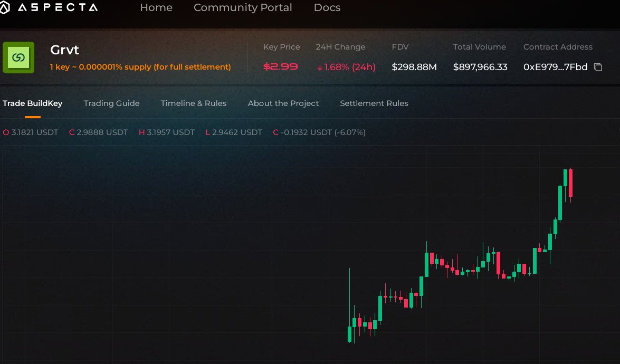Click the first candlestick with the long wick
The image size is (620, 364).
(x=349, y=305)
